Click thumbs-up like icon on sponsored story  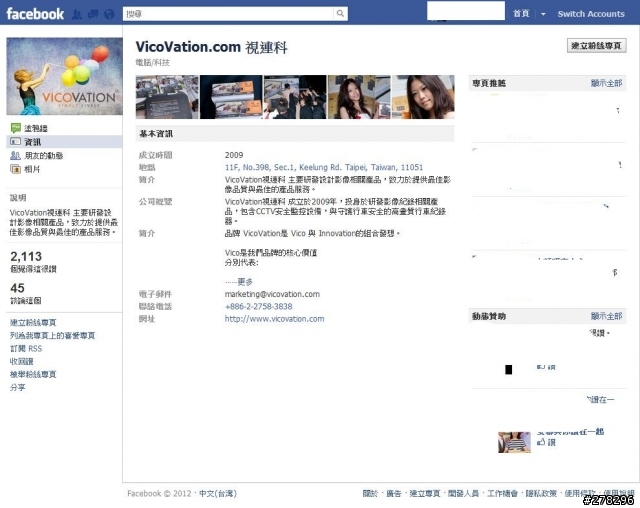[541, 442]
